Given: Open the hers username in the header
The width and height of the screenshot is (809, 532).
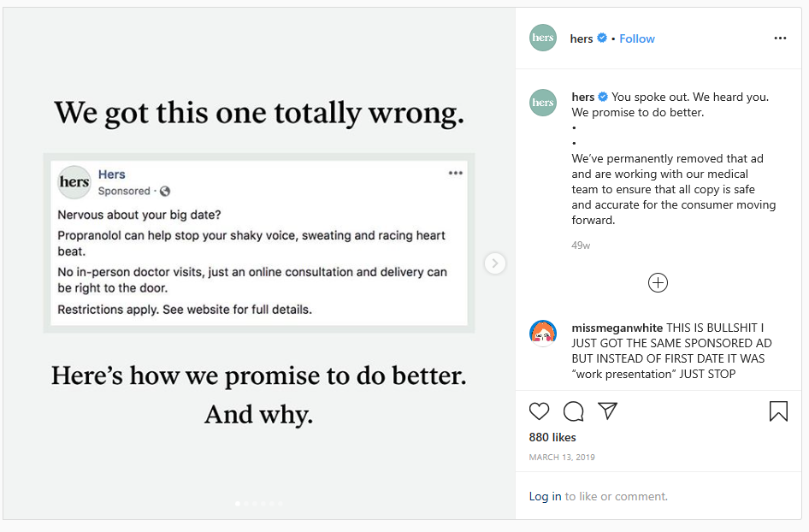Looking at the screenshot, I should click(582, 38).
